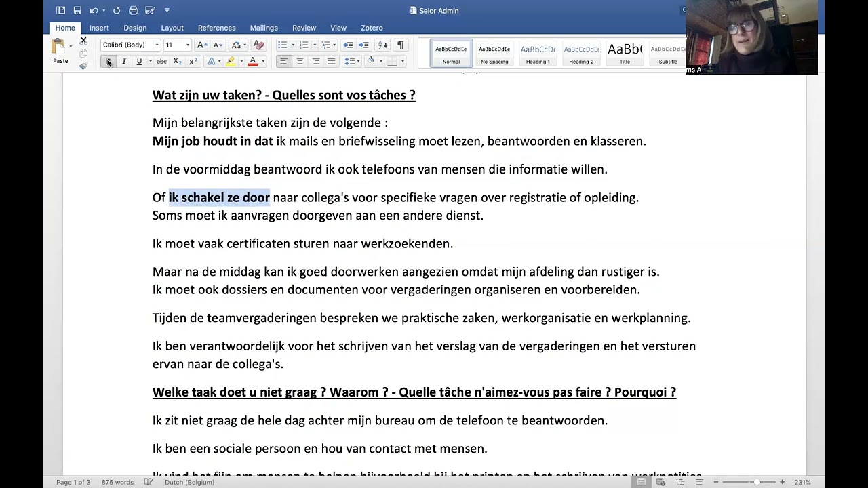
Task: Cut the selection with the scissors icon
Action: [x=83, y=41]
